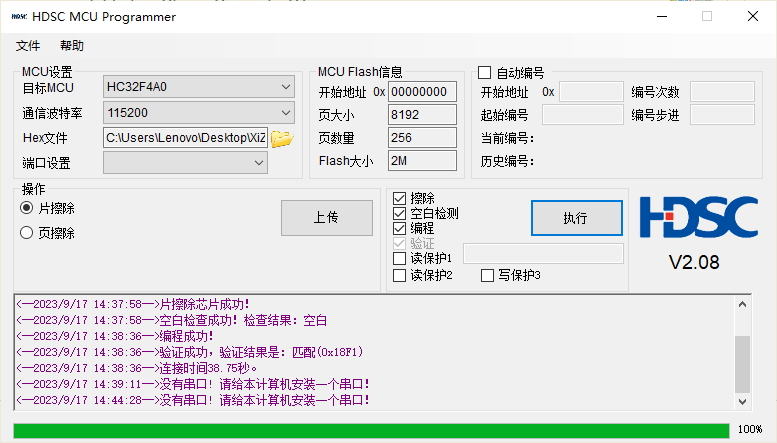Screen dimensions: 777x443
Task: Click the Flash大小 field showing 2M
Action: tap(422, 161)
